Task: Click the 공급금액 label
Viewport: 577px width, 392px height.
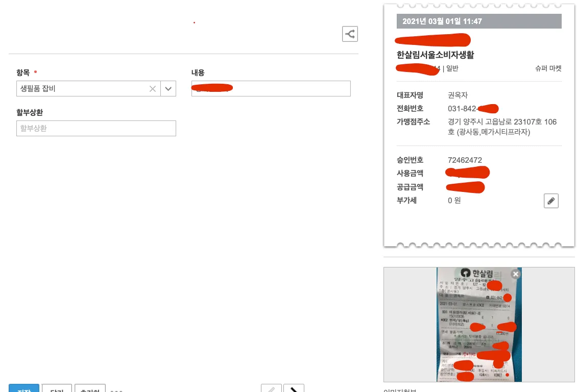Action: coord(410,187)
